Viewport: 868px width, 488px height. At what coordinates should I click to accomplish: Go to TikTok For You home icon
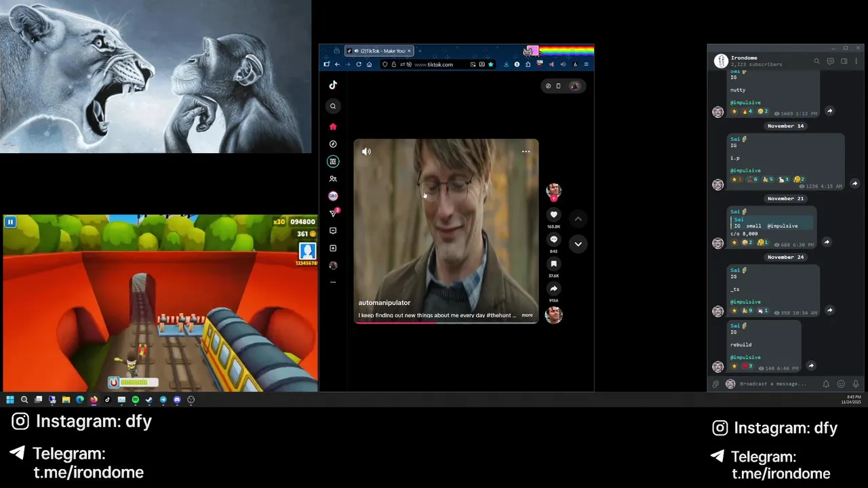333,126
